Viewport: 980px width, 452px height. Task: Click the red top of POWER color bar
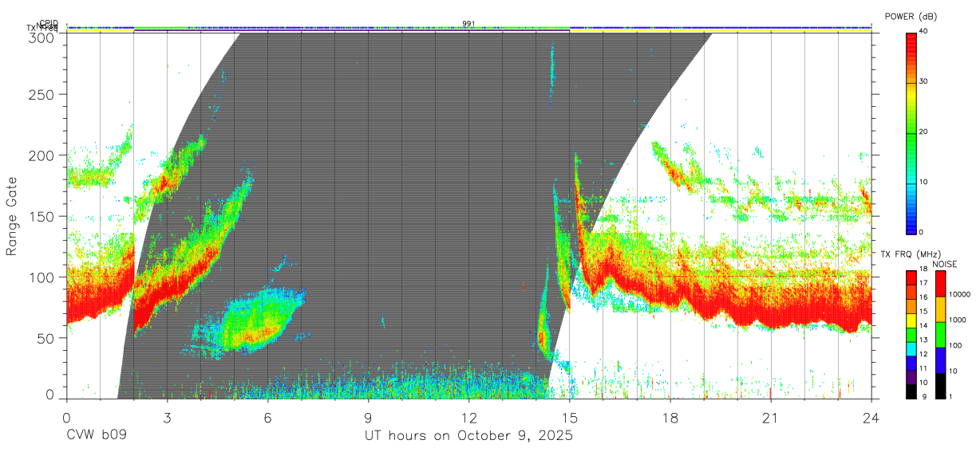[x=911, y=44]
